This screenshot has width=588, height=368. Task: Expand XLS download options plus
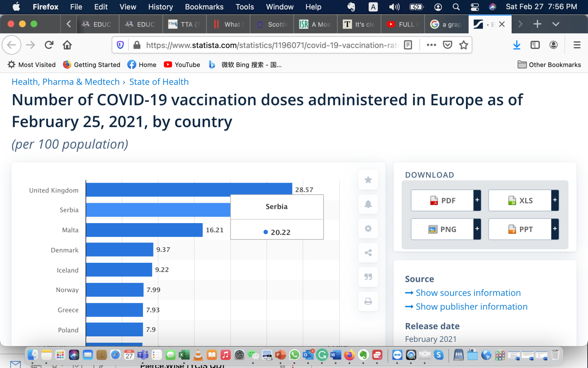pos(555,200)
